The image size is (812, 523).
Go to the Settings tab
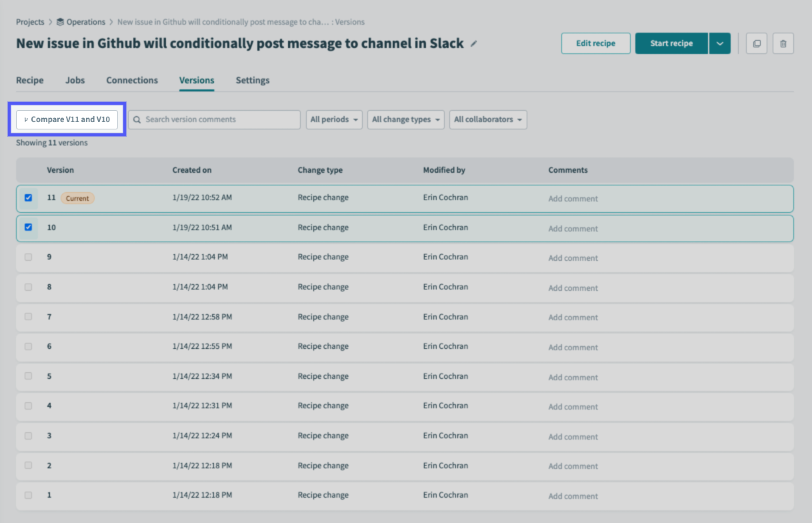pos(253,80)
